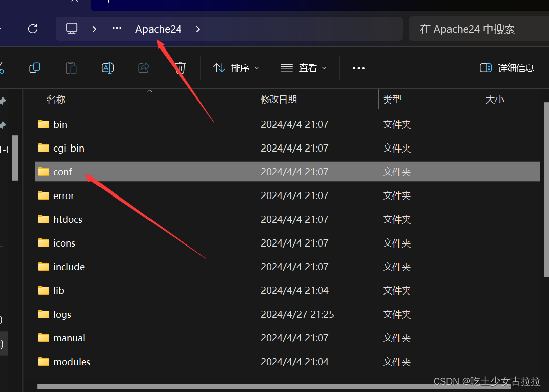Click the Paste icon in the toolbar
The height and width of the screenshot is (392, 549).
pos(71,67)
